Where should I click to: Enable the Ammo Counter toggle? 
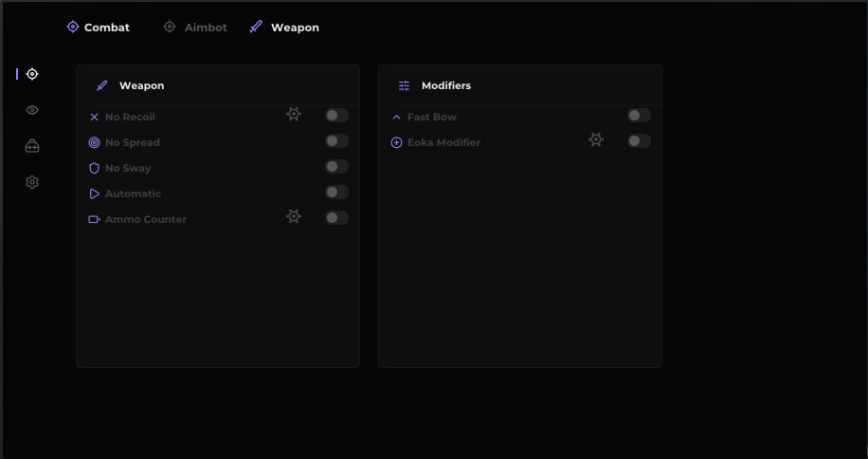336,217
